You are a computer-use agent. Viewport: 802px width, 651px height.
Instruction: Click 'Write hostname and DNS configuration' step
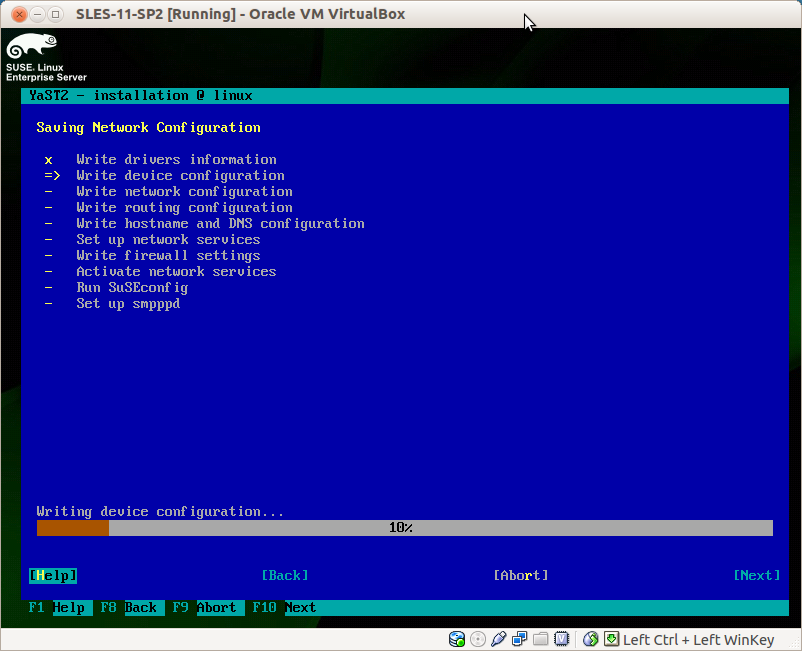click(220, 223)
